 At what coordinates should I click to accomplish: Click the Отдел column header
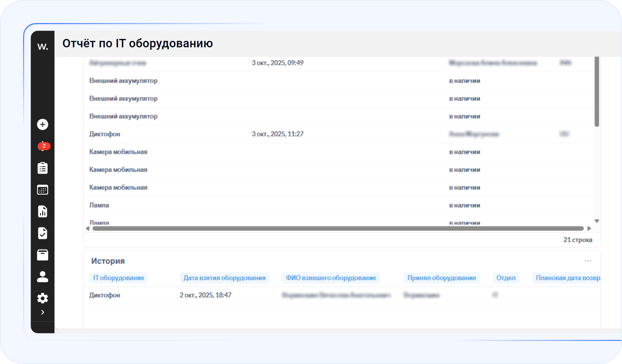click(506, 278)
